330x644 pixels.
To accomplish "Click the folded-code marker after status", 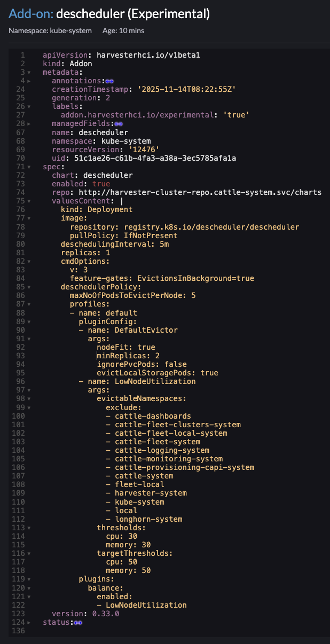I will tap(78, 622).
